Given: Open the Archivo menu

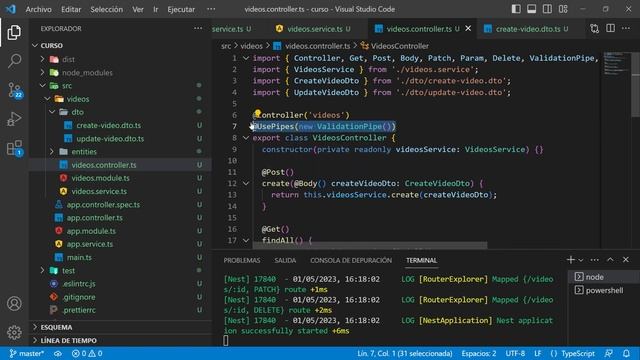Looking at the screenshot, I should [x=38, y=9].
